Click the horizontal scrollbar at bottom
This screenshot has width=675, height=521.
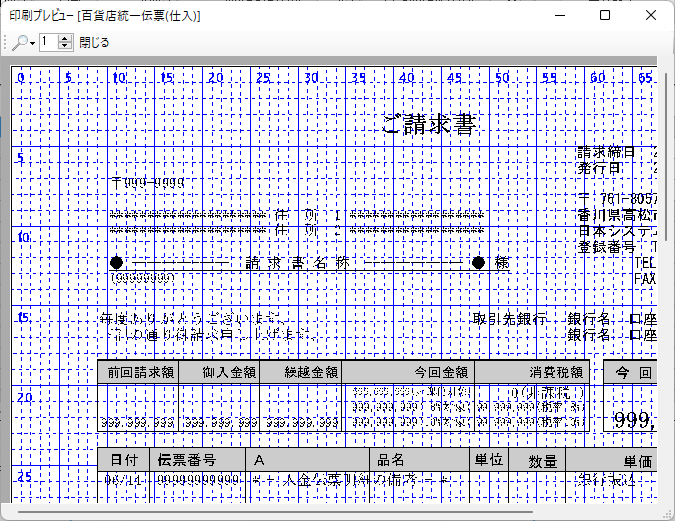point(276,512)
